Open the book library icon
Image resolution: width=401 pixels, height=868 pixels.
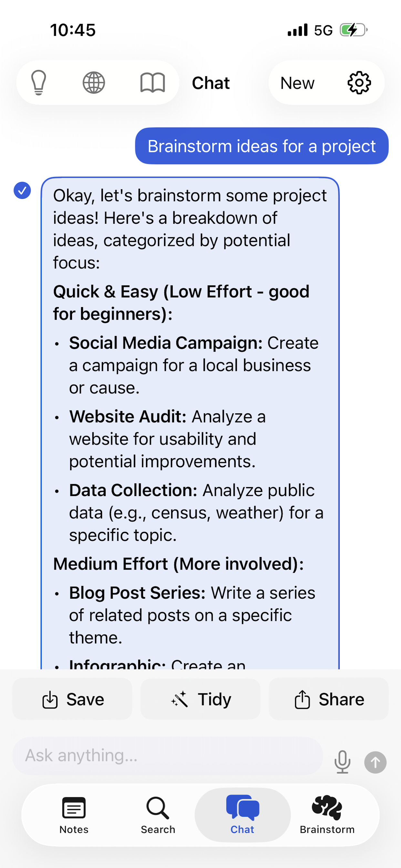[153, 83]
